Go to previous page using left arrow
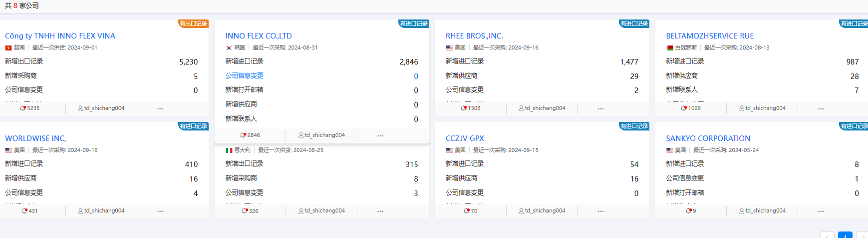The width and height of the screenshot is (868, 238). point(827,236)
